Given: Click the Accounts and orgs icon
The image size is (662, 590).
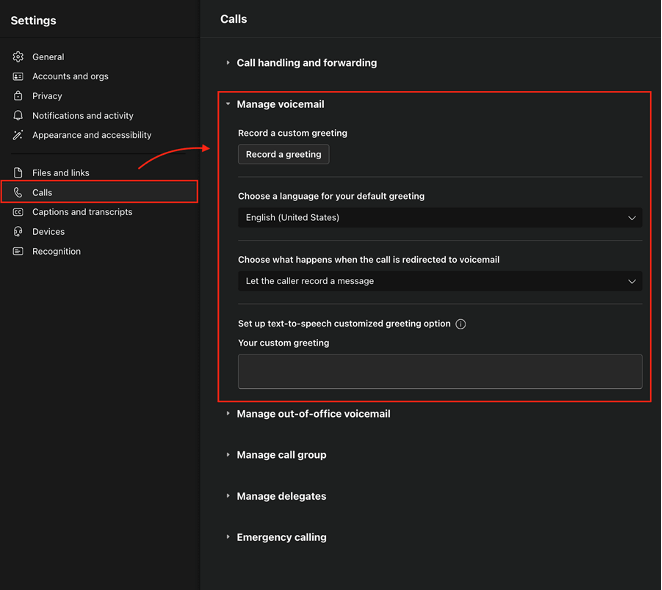Looking at the screenshot, I should tap(18, 76).
